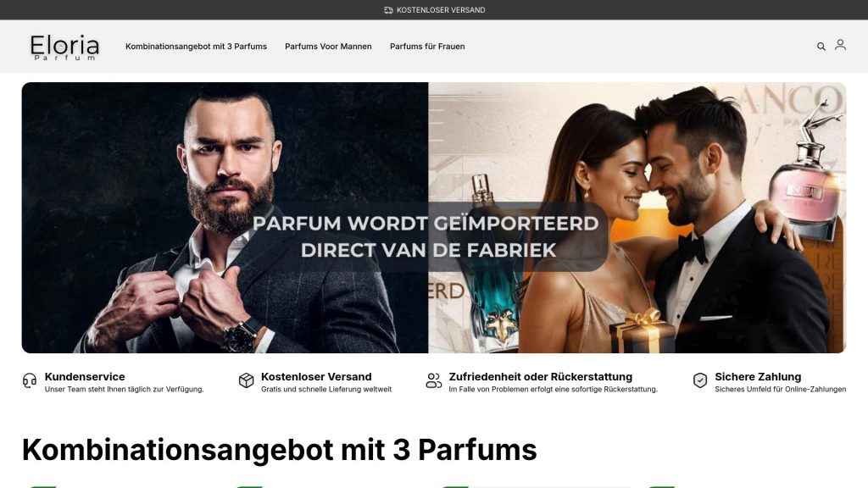Click the Eloria Parfum logo
This screenshot has height=488, width=868.
tap(64, 47)
